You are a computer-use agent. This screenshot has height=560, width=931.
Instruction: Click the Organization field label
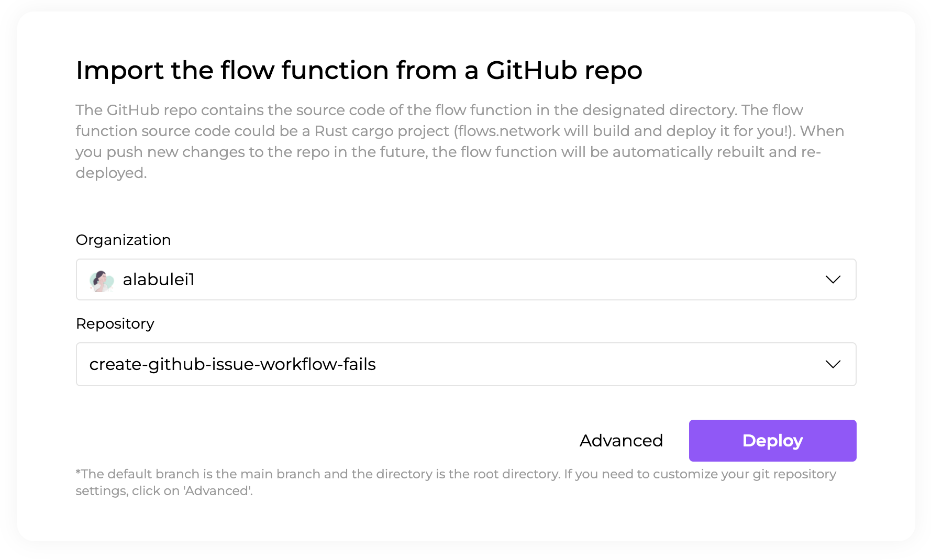pos(124,240)
